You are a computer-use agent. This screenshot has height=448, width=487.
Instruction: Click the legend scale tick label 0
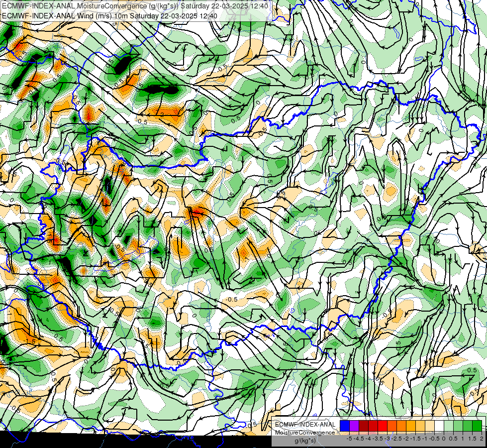tap(444, 439)
